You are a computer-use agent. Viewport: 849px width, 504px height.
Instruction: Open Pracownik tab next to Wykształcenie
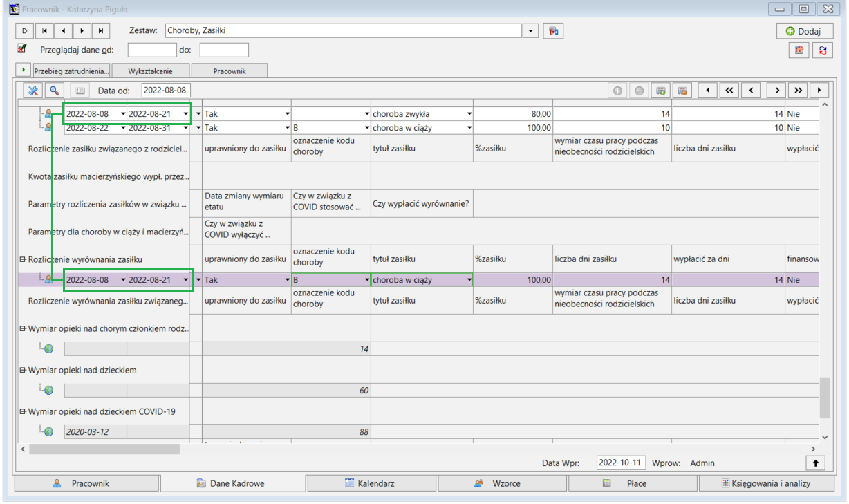230,71
